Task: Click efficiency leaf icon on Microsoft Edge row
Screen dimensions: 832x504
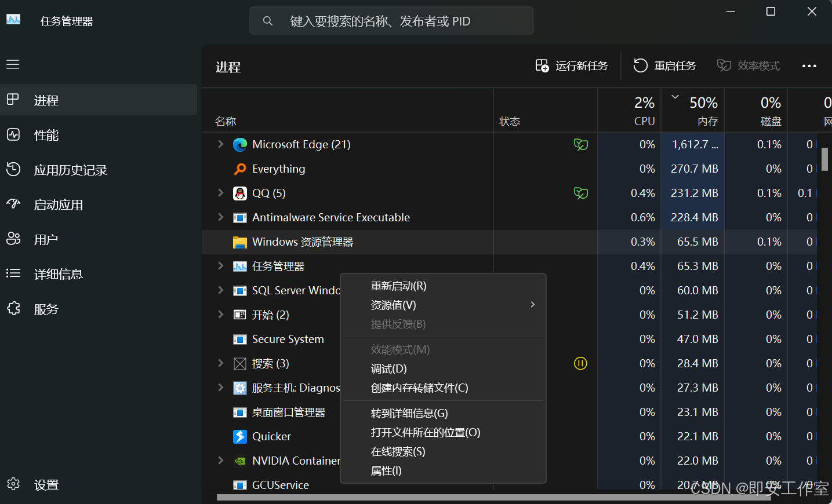Action: 580,145
